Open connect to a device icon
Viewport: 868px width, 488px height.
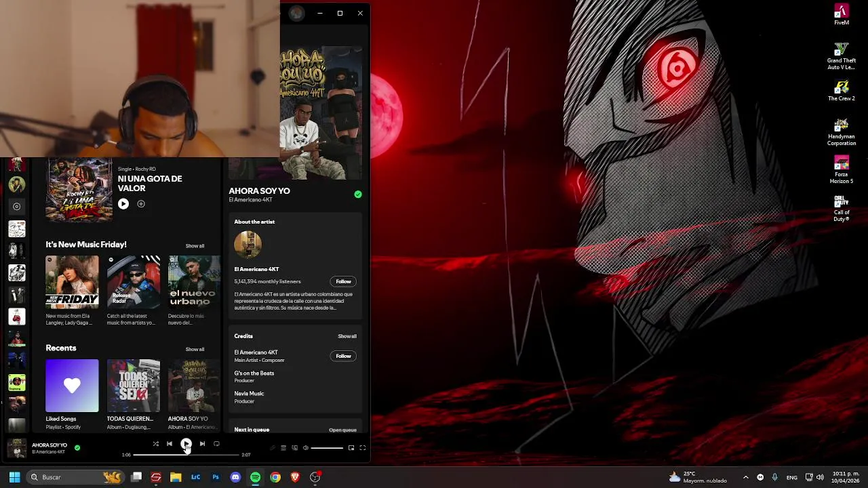tap(294, 448)
